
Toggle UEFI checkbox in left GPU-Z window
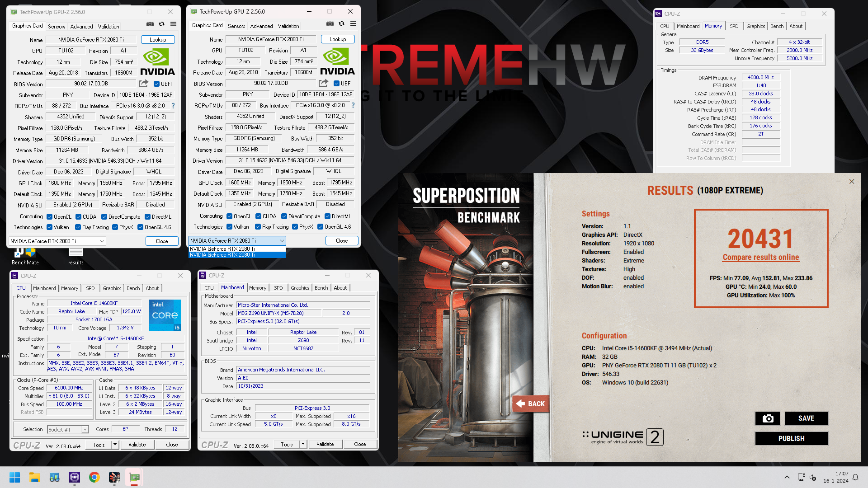coord(156,84)
